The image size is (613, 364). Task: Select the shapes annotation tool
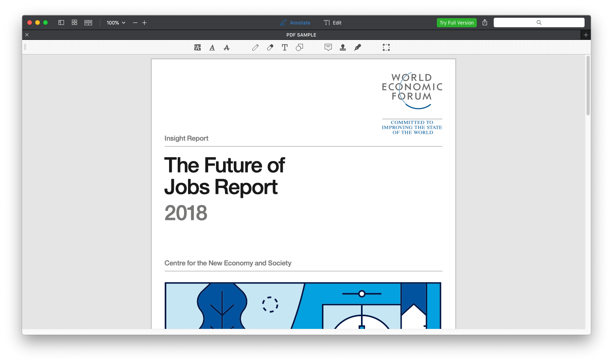pyautogui.click(x=299, y=47)
